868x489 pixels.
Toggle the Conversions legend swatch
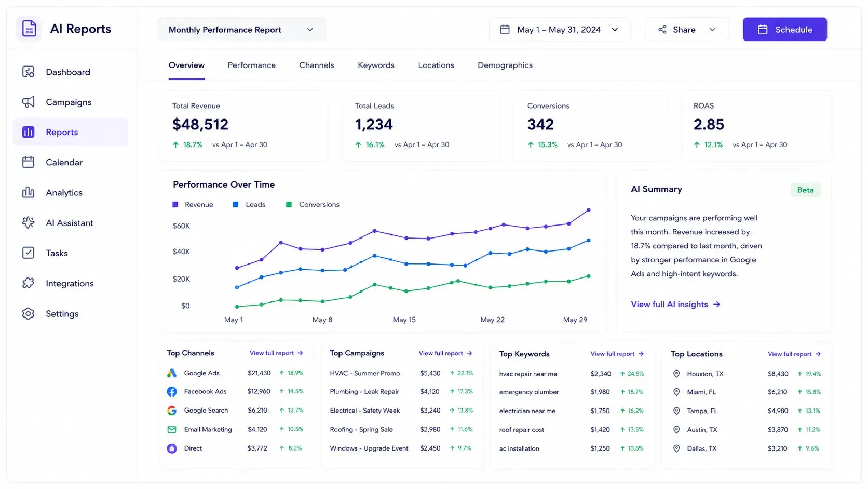click(x=289, y=205)
